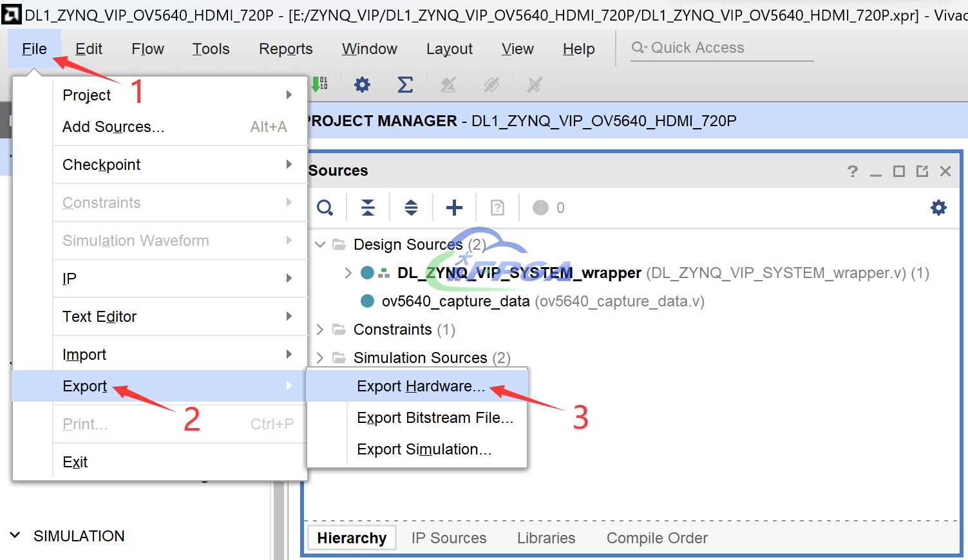
Task: Select ov5640_capture_data source file
Action: pos(456,301)
